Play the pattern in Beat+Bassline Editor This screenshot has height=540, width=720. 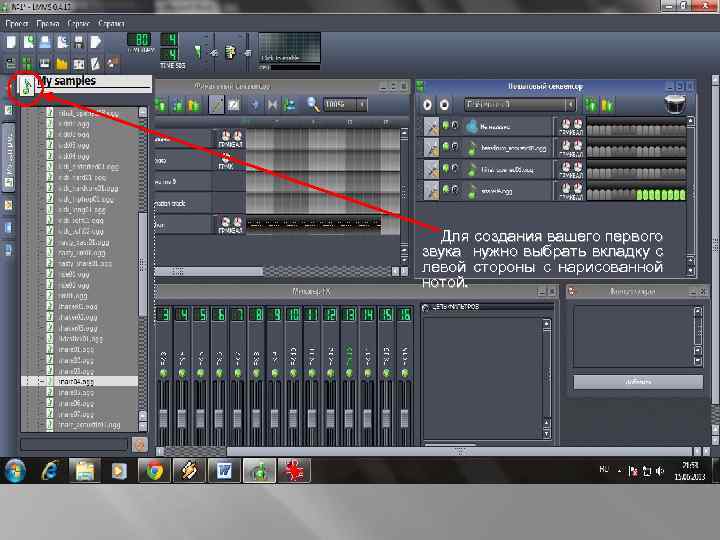(x=427, y=105)
